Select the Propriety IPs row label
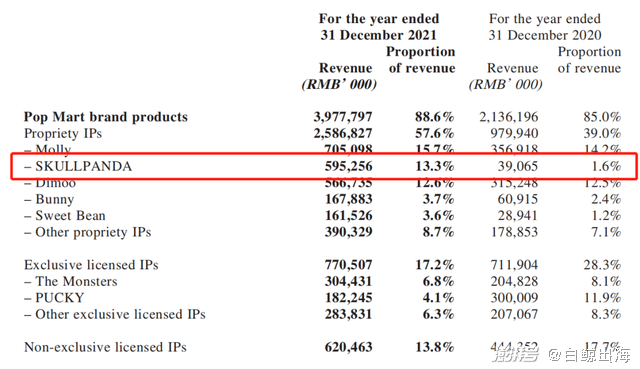Image resolution: width=640 pixels, height=369 pixels. pyautogui.click(x=63, y=133)
